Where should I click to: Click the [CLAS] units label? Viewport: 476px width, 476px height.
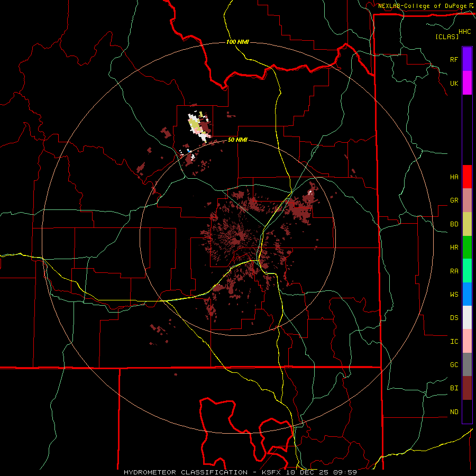(447, 36)
